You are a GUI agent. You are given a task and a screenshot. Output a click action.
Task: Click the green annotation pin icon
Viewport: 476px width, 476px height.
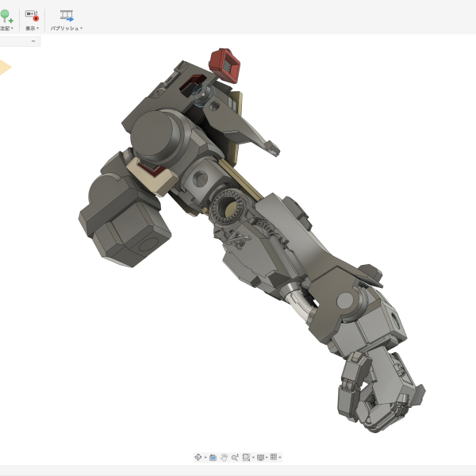[6, 16]
